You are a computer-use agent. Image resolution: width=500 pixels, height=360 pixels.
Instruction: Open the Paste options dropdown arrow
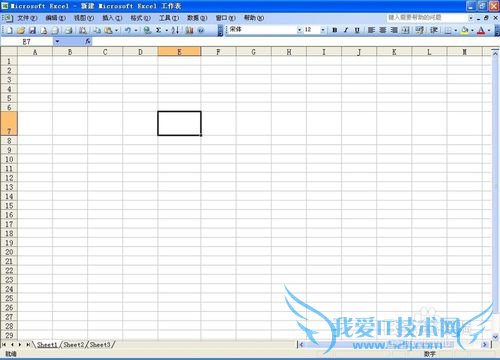point(116,30)
